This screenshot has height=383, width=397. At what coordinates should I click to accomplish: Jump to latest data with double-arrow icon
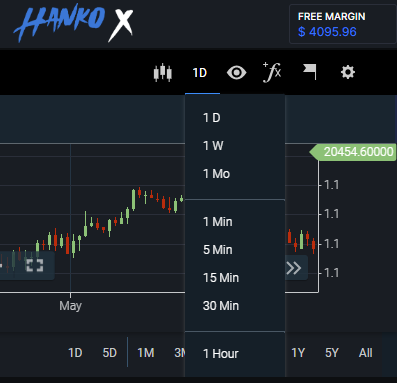click(x=294, y=268)
